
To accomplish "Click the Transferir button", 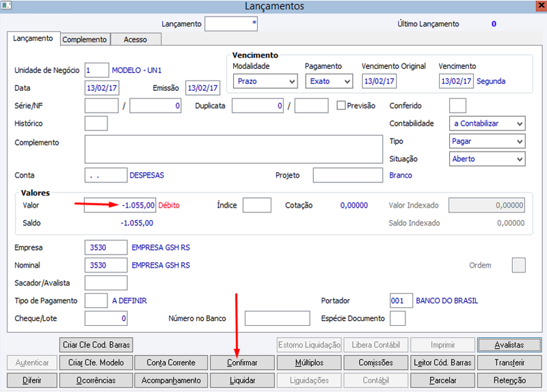I will (509, 363).
